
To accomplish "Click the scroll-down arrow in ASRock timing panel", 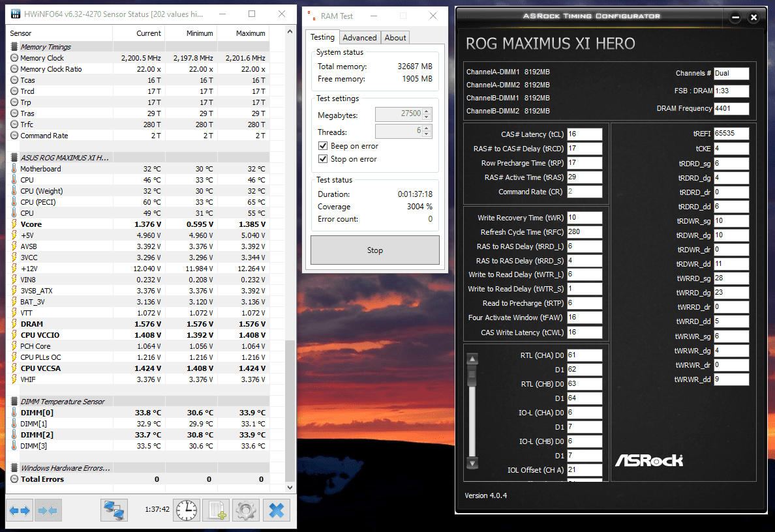I will click(472, 464).
